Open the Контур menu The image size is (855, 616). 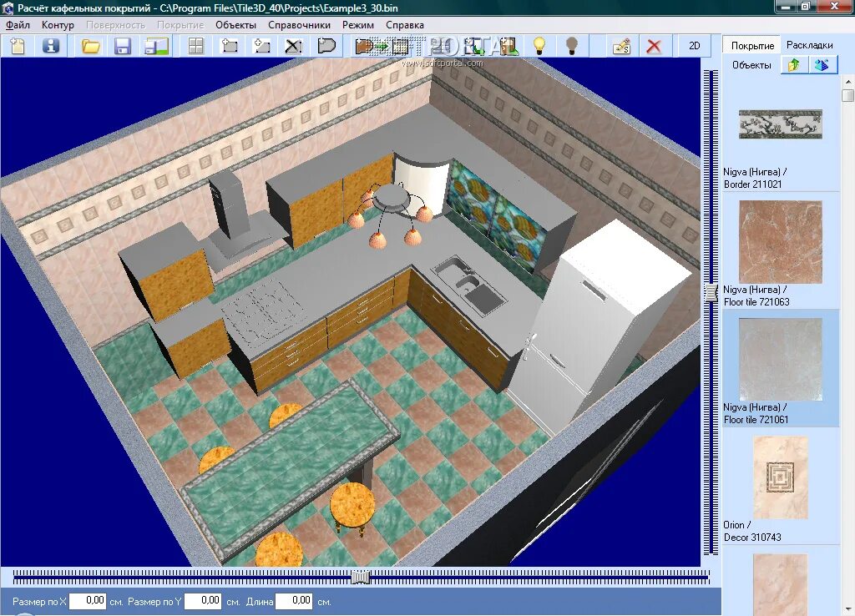[58, 25]
